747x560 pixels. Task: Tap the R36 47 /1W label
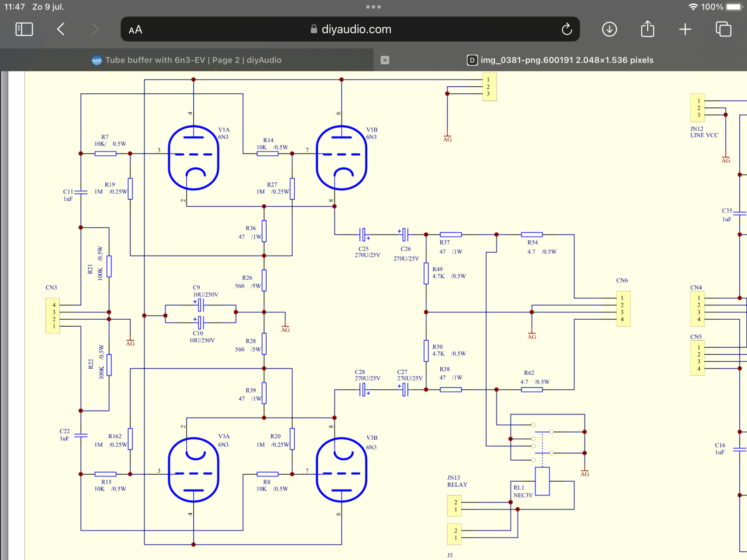point(250,233)
